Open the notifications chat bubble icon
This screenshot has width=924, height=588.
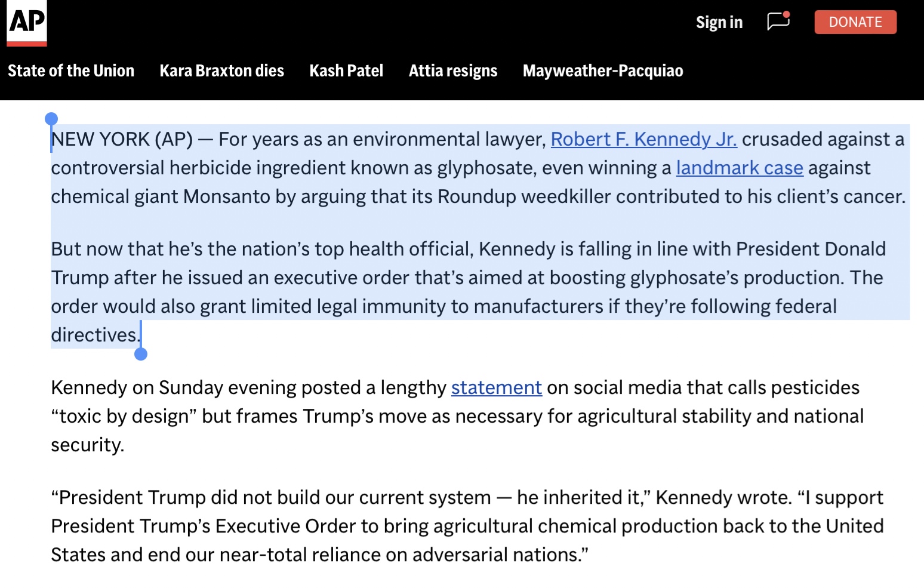point(778,21)
